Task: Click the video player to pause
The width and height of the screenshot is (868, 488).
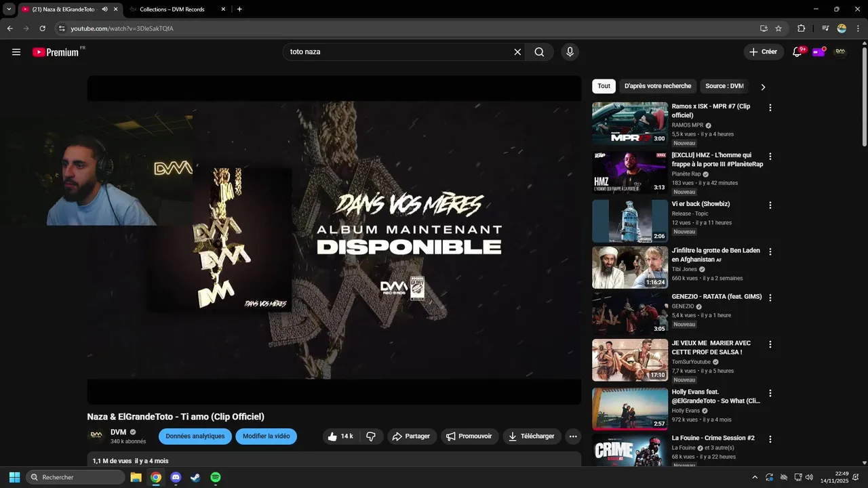Action: coord(334,240)
